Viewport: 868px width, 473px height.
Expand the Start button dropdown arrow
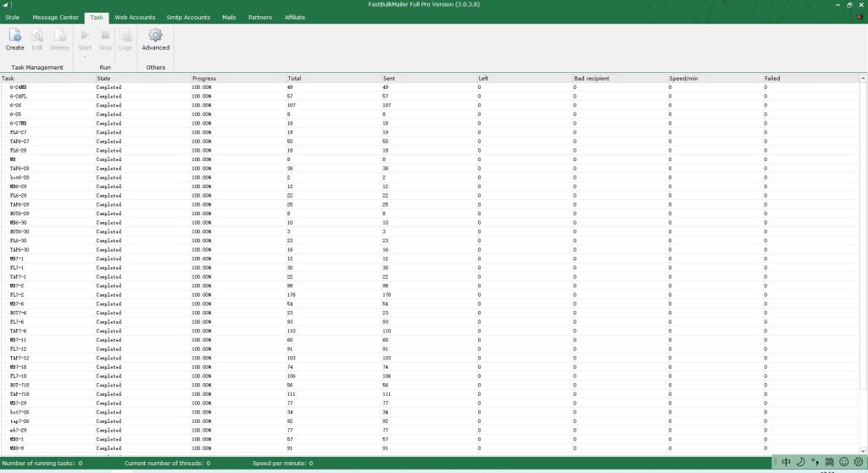85,57
